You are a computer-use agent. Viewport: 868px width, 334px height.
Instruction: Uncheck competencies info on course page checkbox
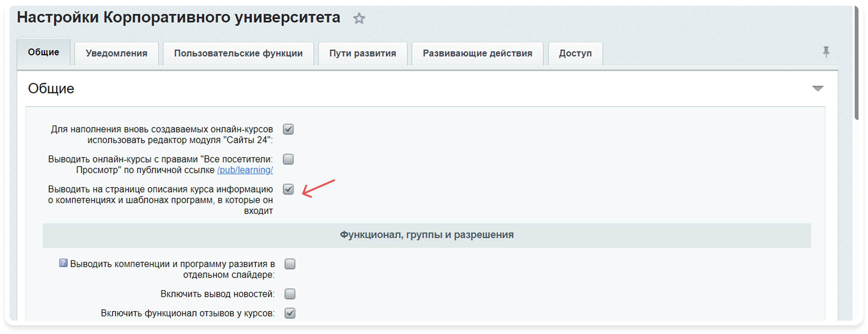pyautogui.click(x=288, y=189)
